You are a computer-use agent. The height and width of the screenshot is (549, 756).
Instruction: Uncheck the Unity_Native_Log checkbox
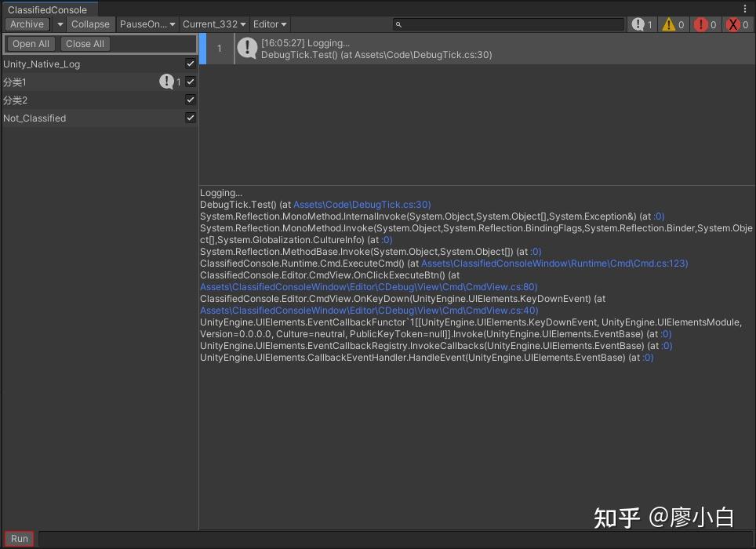(191, 64)
